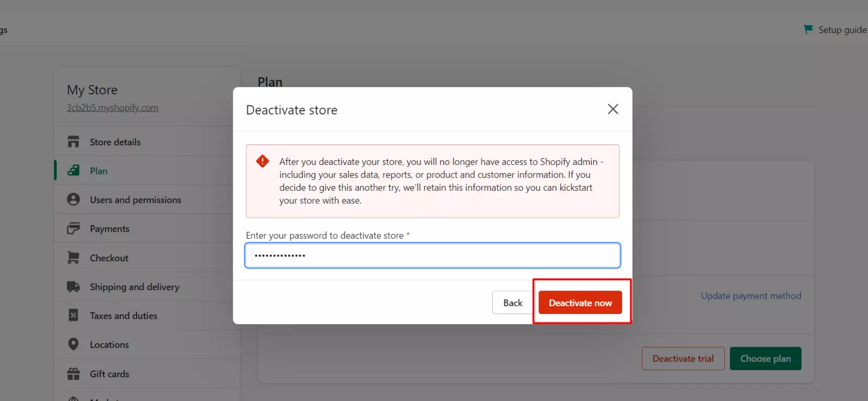The width and height of the screenshot is (868, 401).
Task: Click the red warning diamond icon
Action: pos(262,161)
